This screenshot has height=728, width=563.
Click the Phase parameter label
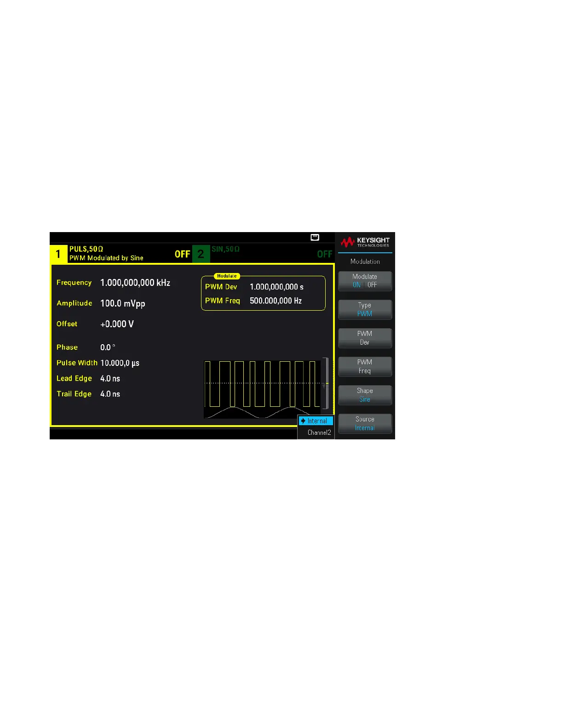pos(67,347)
